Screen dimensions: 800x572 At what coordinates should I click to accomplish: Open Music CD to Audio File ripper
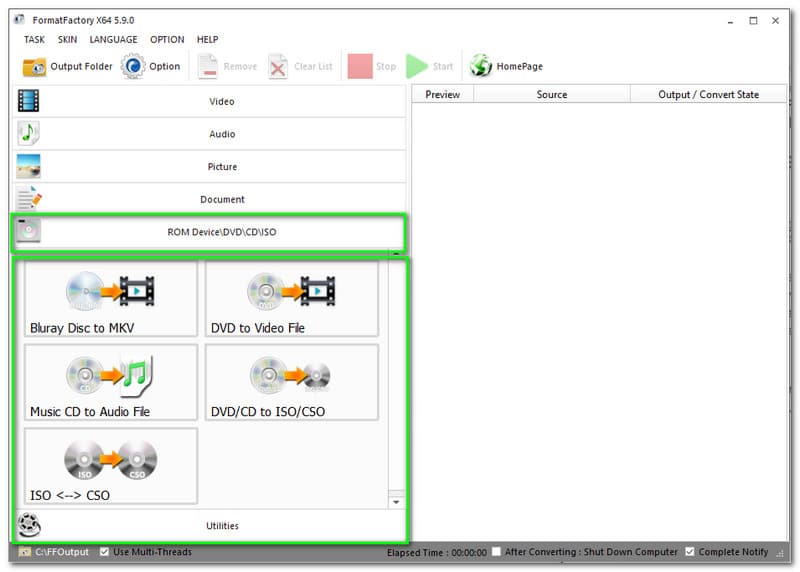[x=110, y=382]
